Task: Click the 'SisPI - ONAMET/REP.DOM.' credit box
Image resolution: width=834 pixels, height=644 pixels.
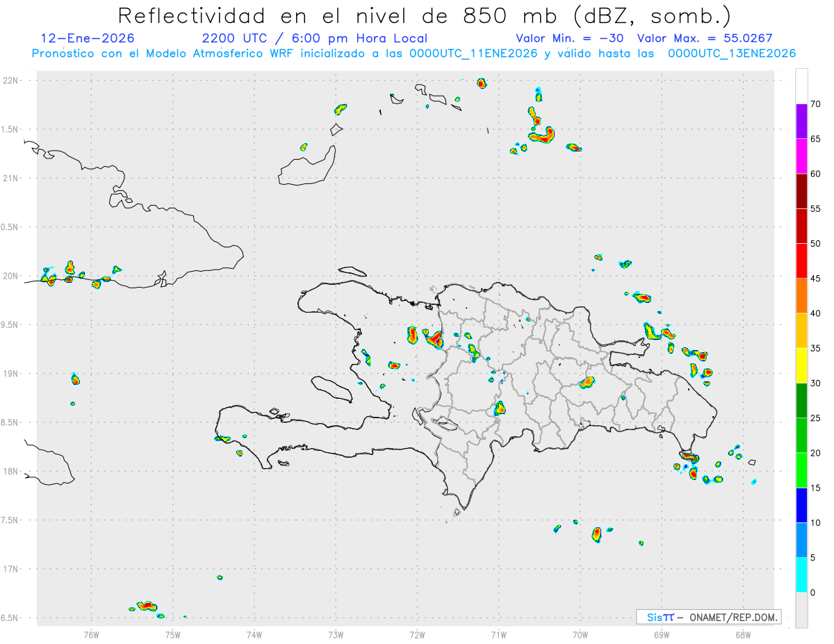Action: (x=708, y=617)
